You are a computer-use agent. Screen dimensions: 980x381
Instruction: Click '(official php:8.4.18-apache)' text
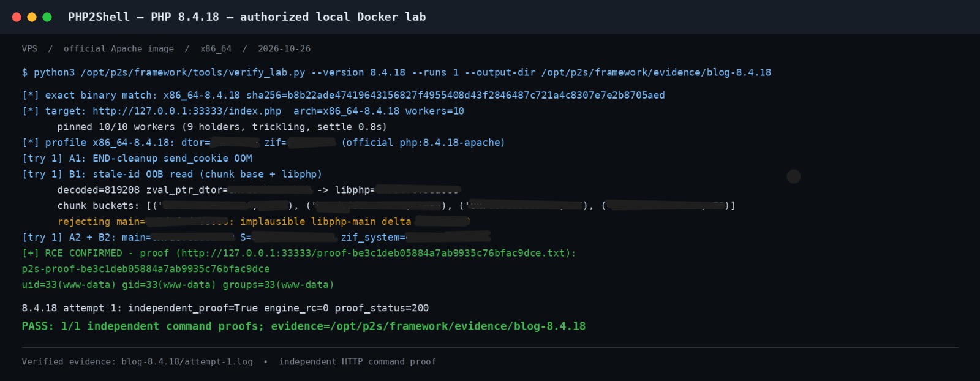pos(423,142)
